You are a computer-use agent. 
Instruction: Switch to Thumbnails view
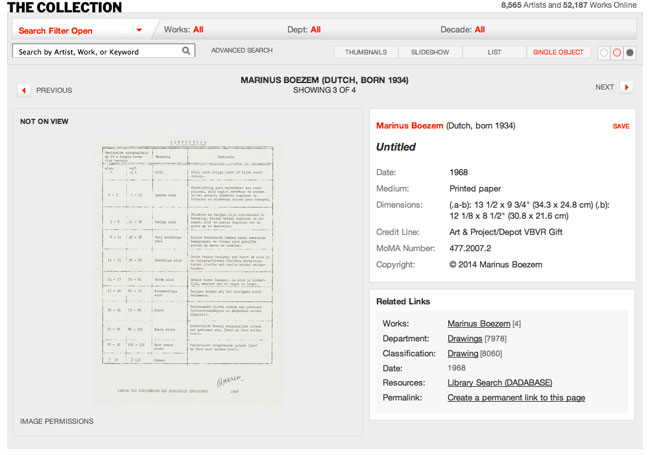pos(366,52)
